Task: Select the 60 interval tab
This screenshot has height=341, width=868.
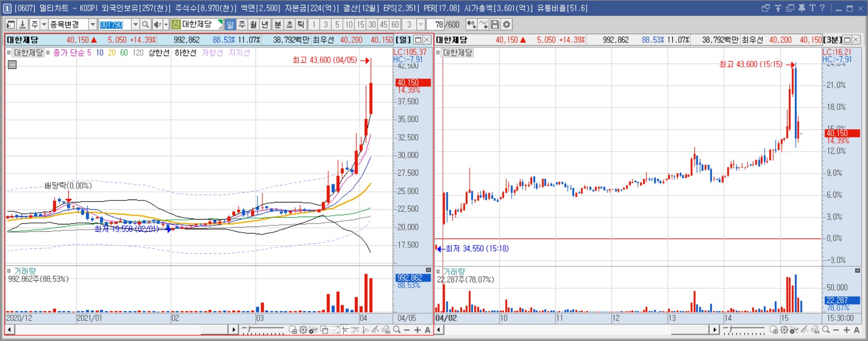Action: point(395,24)
